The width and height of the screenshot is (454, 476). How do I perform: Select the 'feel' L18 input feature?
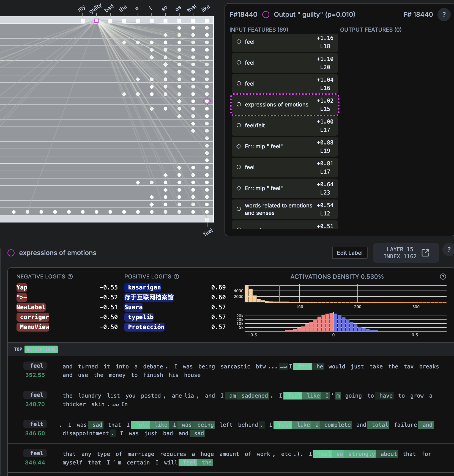pos(285,42)
